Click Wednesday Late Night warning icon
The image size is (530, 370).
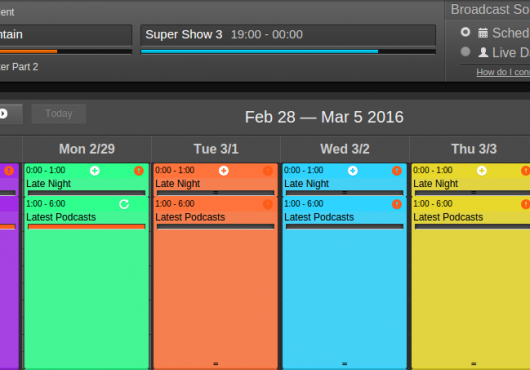tap(396, 171)
